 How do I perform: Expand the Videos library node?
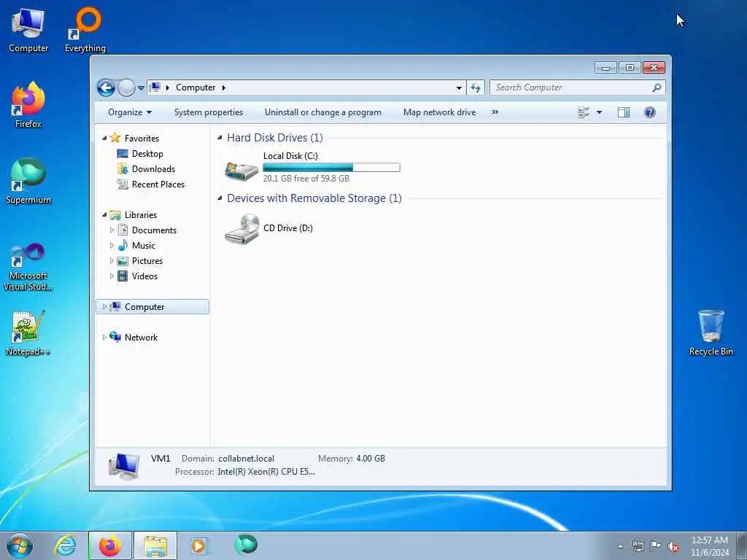112,276
